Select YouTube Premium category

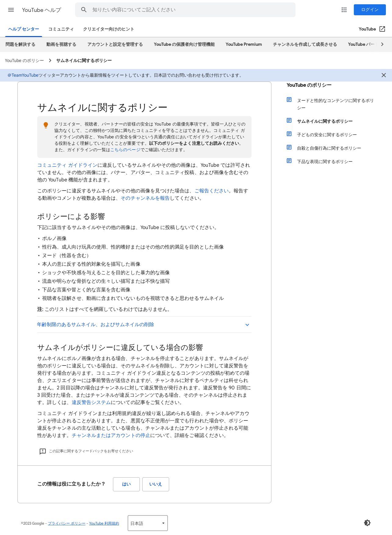[x=244, y=44]
